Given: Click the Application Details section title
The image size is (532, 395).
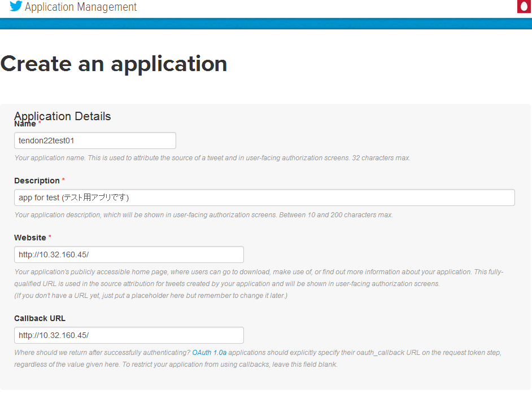Looking at the screenshot, I should pyautogui.click(x=63, y=116).
